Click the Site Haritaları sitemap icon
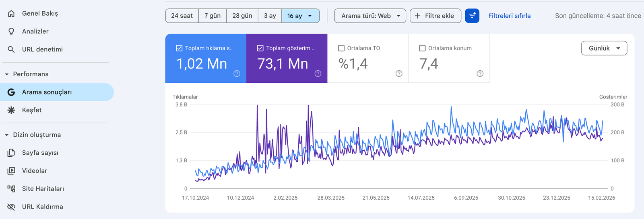The image size is (644, 219). click(x=11, y=189)
